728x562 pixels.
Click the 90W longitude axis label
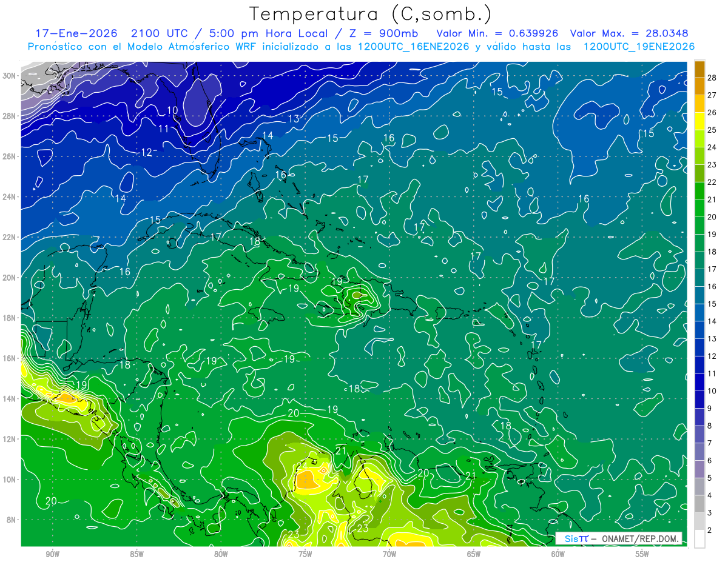[x=52, y=554]
